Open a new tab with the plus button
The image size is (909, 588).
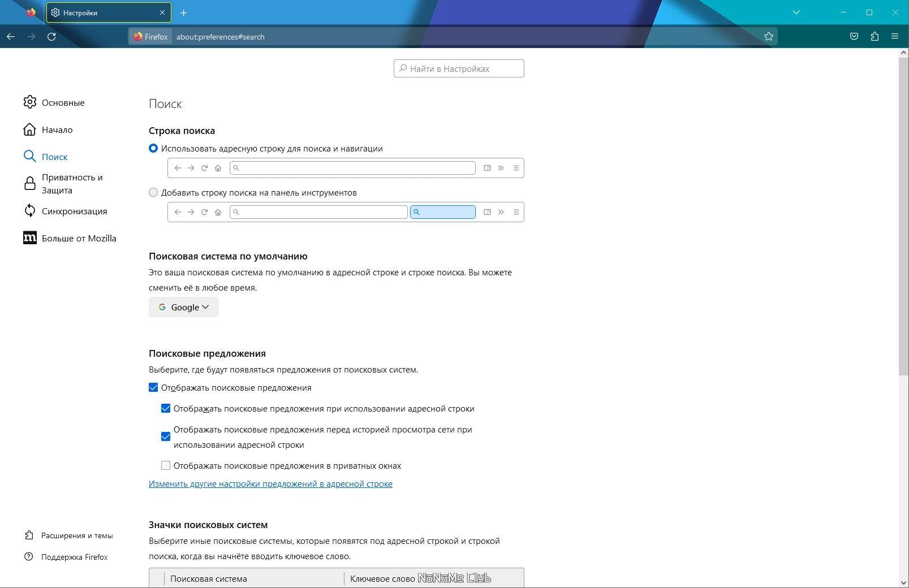coord(183,12)
